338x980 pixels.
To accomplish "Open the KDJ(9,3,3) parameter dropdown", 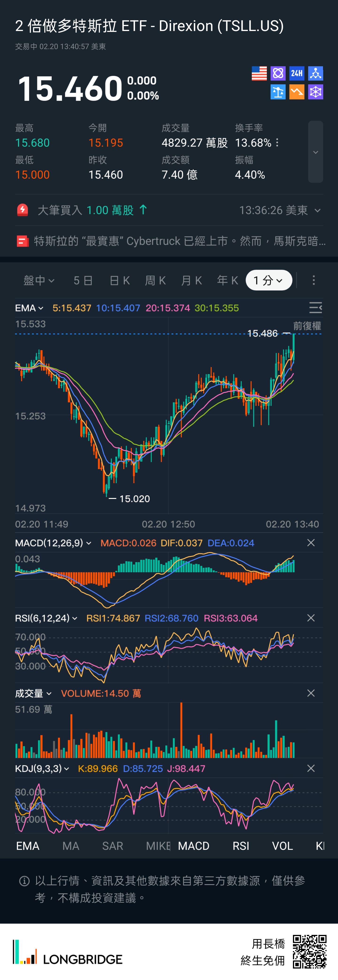I will [42, 769].
